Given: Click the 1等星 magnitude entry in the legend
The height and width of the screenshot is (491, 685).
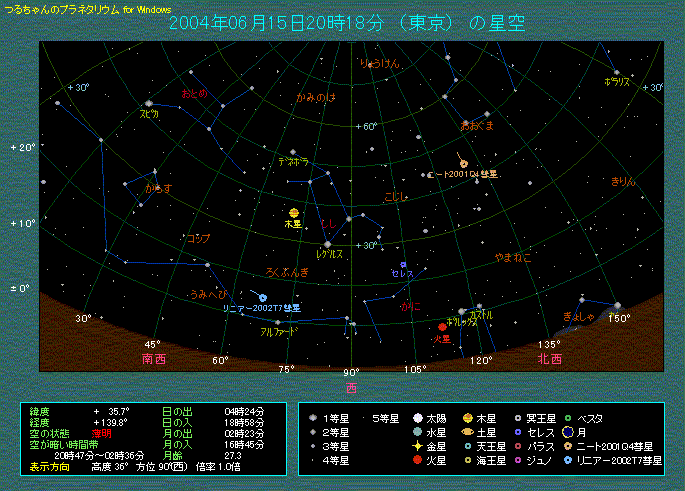Looking at the screenshot, I should (329, 418).
